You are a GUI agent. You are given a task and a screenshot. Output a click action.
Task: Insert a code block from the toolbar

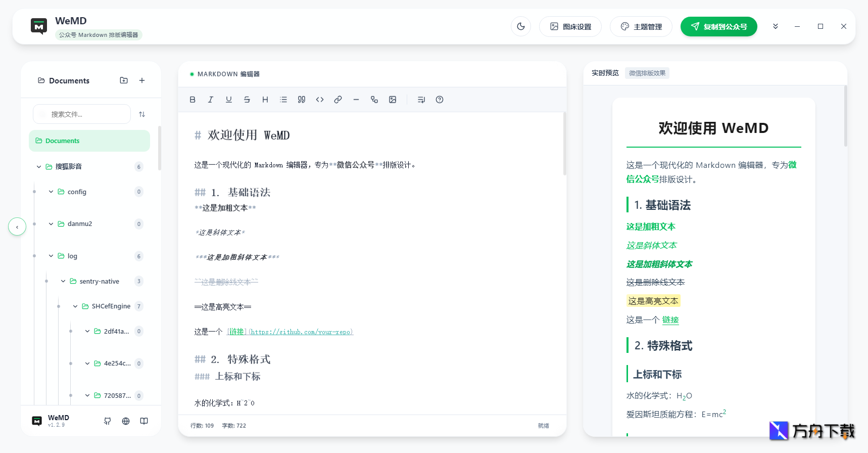[x=320, y=100]
